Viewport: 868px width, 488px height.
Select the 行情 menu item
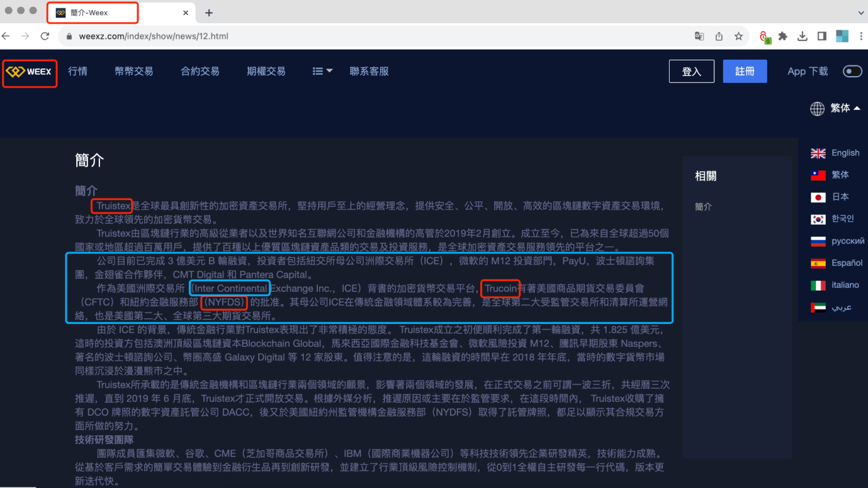pos(77,71)
